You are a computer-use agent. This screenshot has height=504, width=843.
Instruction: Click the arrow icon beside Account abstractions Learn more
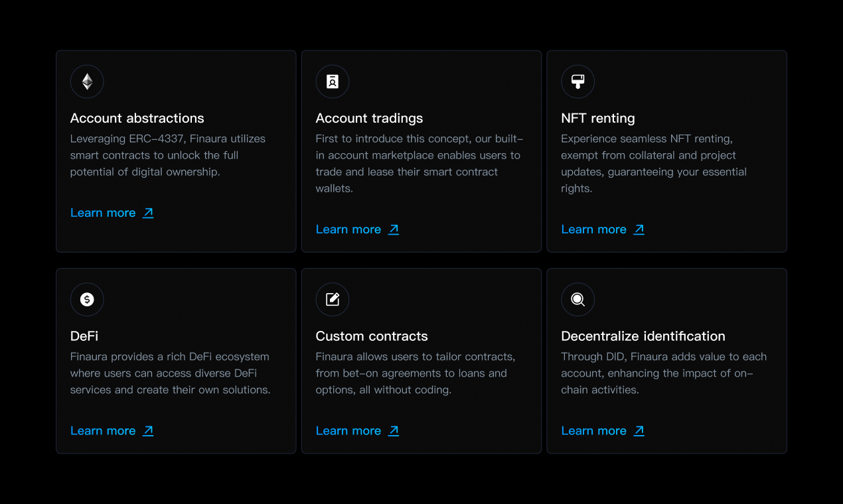[x=148, y=213]
